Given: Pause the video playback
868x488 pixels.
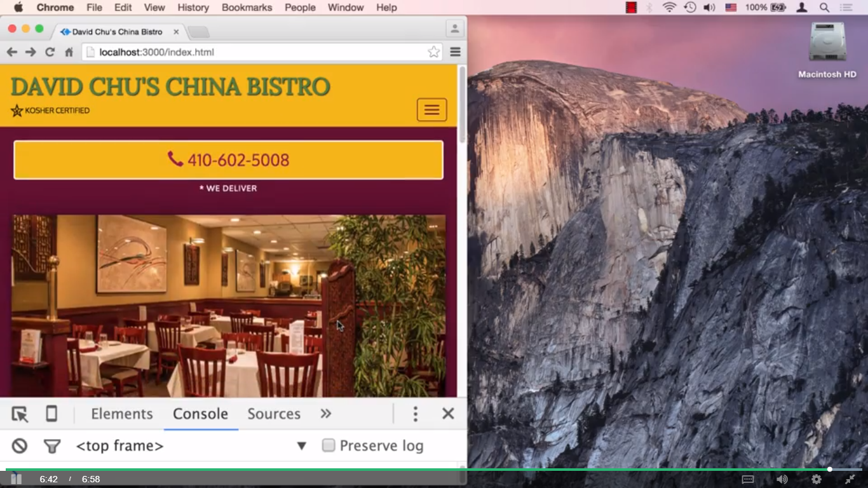Looking at the screenshot, I should pos(17,479).
